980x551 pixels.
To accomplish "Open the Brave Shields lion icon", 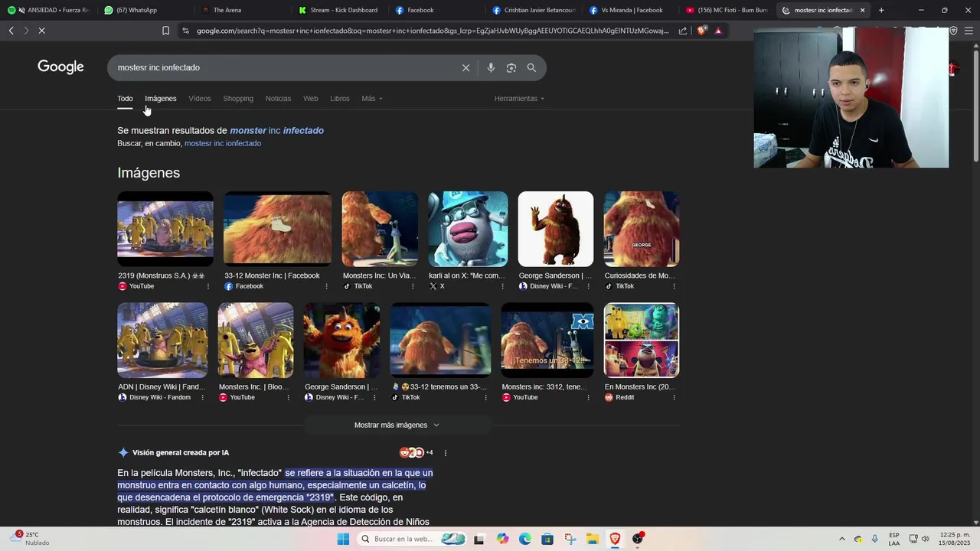I will [x=701, y=31].
